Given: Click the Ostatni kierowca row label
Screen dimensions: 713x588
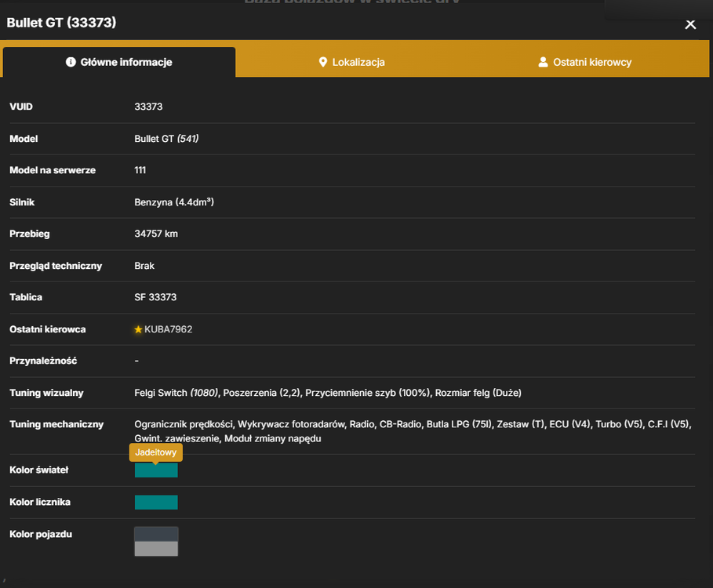Looking at the screenshot, I should pos(47,329).
